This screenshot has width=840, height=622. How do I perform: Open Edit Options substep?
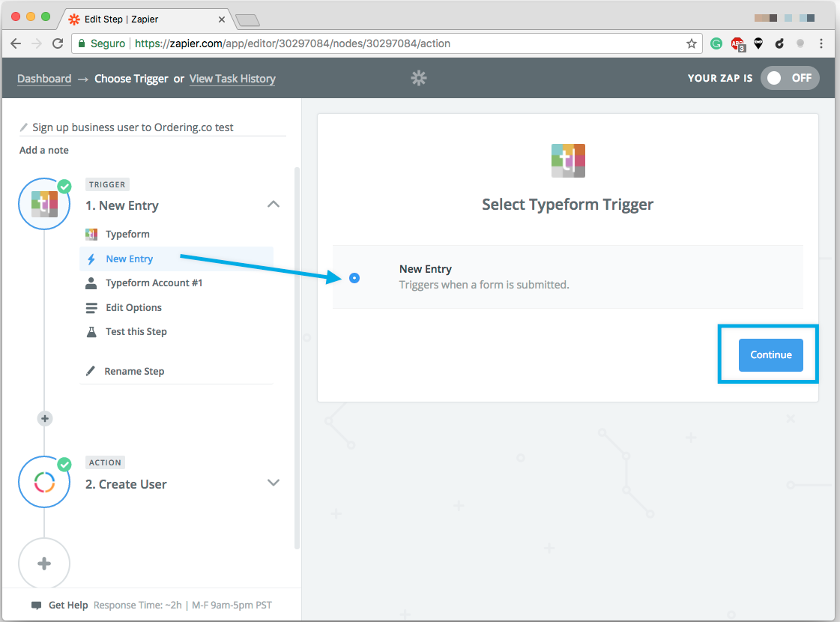[x=133, y=307]
